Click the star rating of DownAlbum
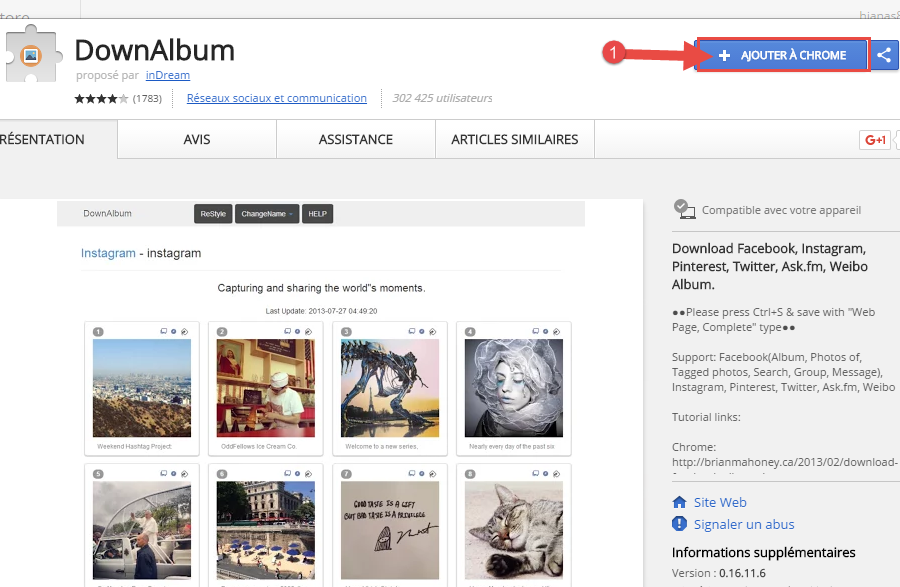The width and height of the screenshot is (900, 587). (101, 99)
